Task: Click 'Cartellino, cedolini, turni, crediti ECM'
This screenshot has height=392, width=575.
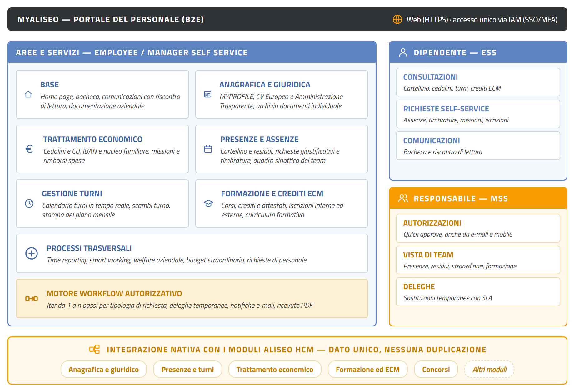Action: click(452, 88)
